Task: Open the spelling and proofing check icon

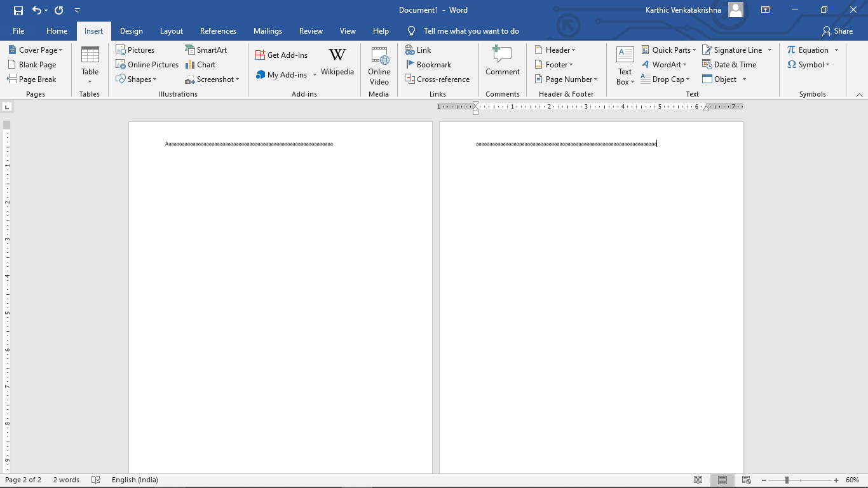Action: (x=96, y=480)
